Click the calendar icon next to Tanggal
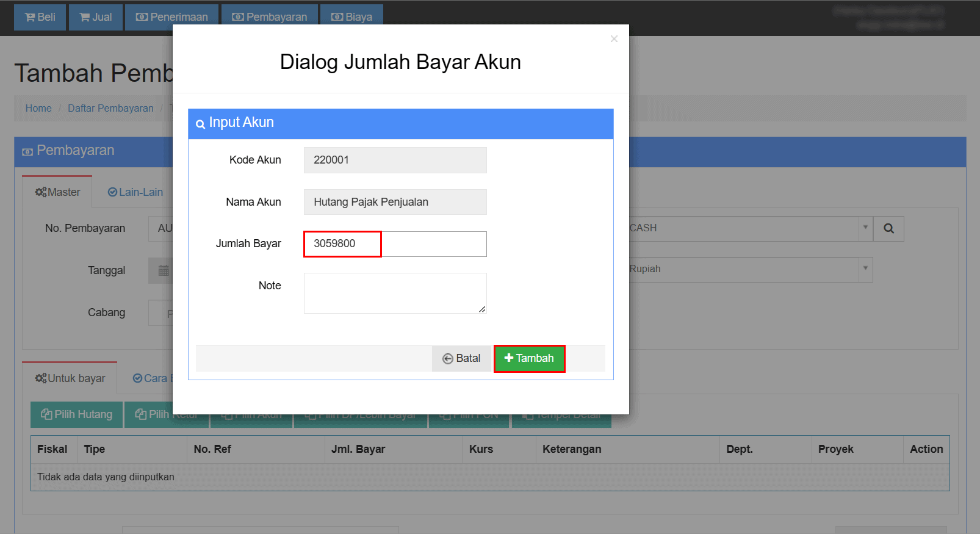This screenshot has width=980, height=534. point(163,270)
